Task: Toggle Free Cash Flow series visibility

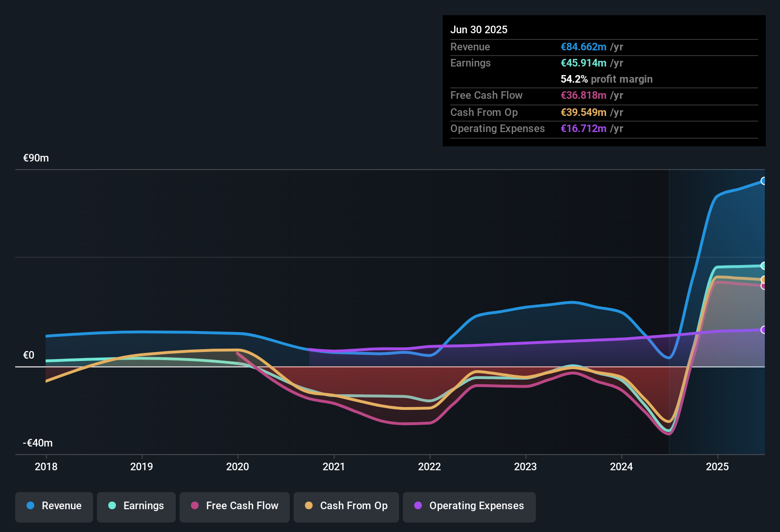Action: click(234, 506)
